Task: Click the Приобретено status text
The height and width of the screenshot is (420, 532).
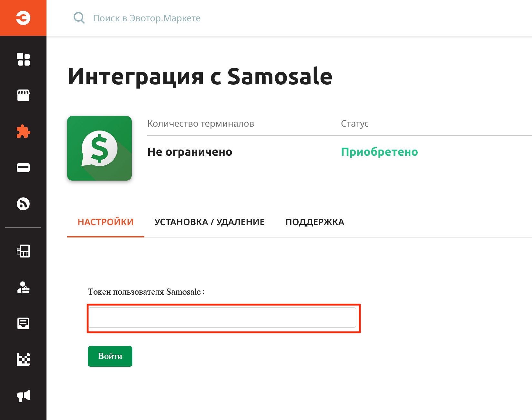Action: click(x=379, y=152)
